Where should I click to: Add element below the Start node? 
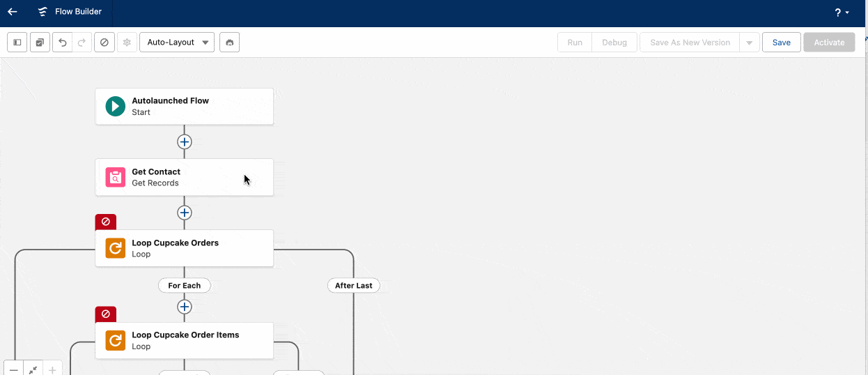tap(184, 141)
